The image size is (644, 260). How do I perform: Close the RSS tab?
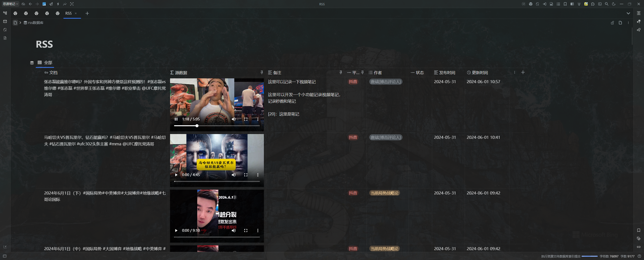click(x=76, y=13)
